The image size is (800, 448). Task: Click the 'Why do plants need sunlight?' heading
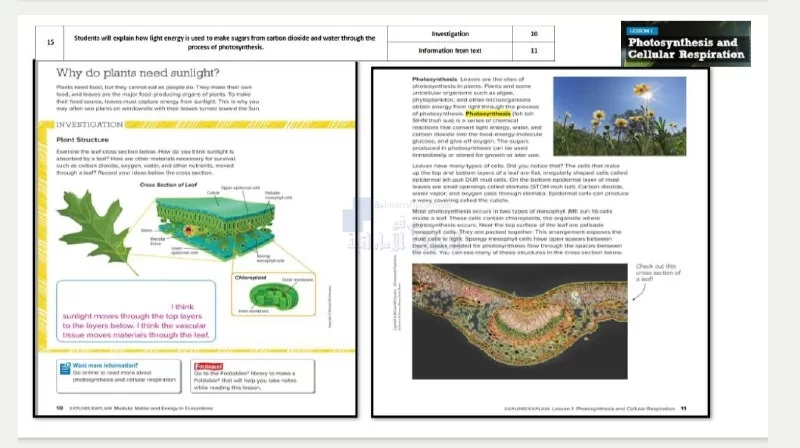[138, 73]
